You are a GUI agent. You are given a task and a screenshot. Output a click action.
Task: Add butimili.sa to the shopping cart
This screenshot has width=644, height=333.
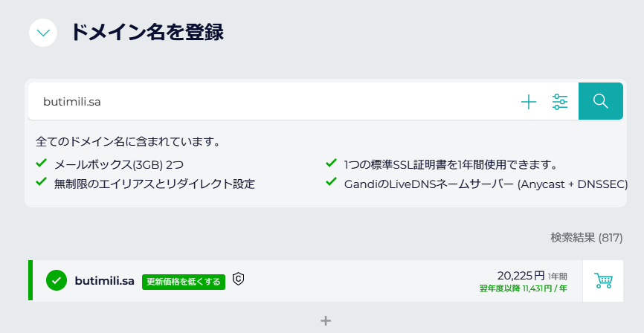pos(603,280)
